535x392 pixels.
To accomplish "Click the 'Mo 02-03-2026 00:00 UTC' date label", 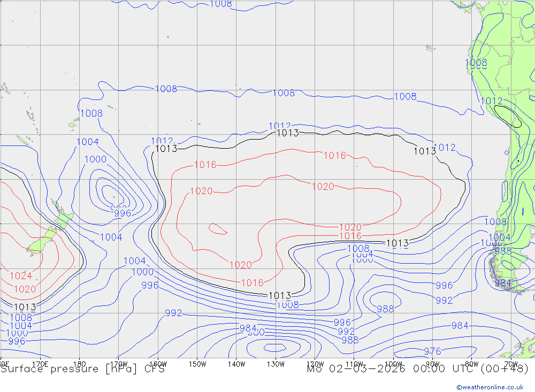I will pyautogui.click(x=392, y=369).
